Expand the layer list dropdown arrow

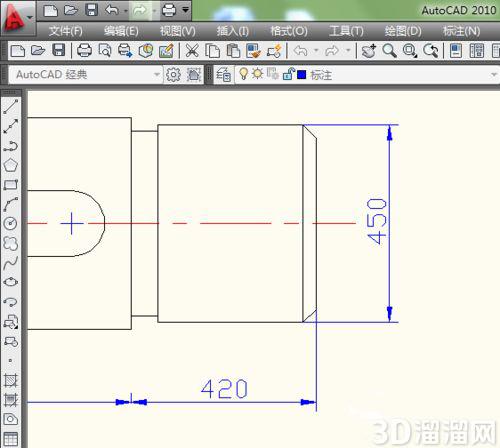tap(494, 75)
